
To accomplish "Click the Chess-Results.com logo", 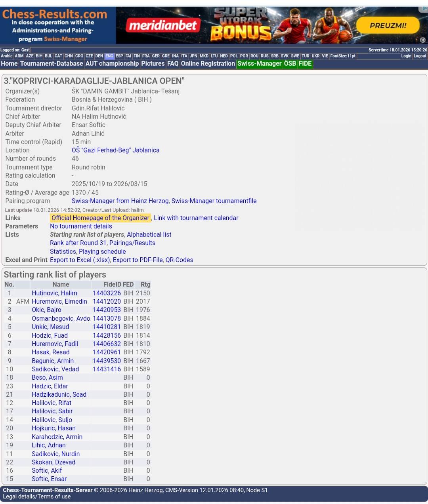I will click(55, 15).
